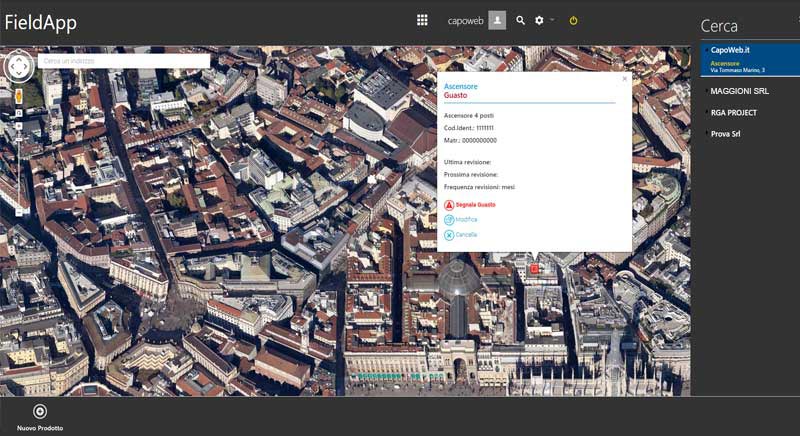Expand the RGA PROJECT entry
Image resolution: width=800 pixels, height=436 pixels.
click(x=733, y=113)
